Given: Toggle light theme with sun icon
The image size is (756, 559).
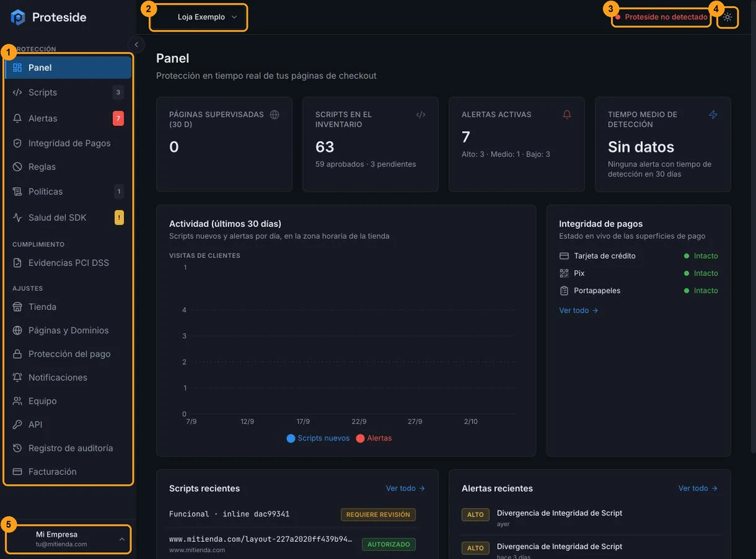Looking at the screenshot, I should 727,17.
